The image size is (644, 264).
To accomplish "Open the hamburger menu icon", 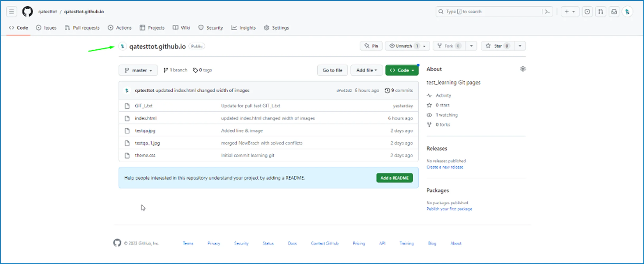I will click(x=11, y=11).
